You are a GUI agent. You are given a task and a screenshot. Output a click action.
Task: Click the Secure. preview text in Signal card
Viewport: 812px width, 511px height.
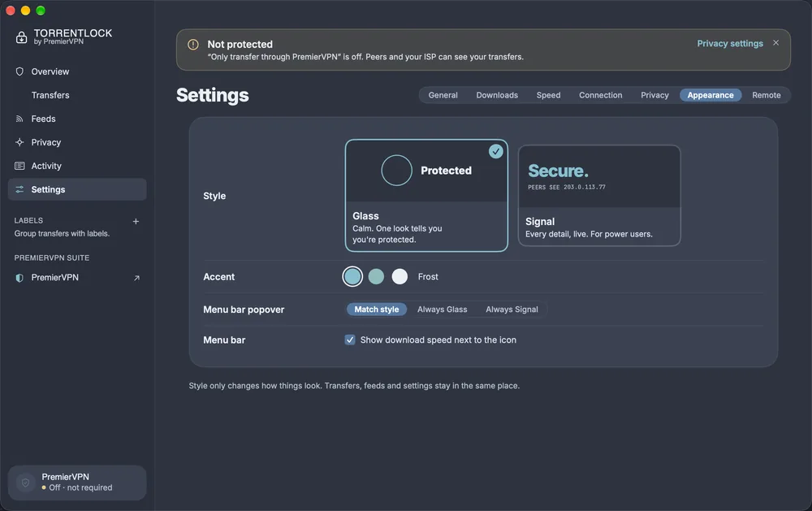tap(558, 171)
